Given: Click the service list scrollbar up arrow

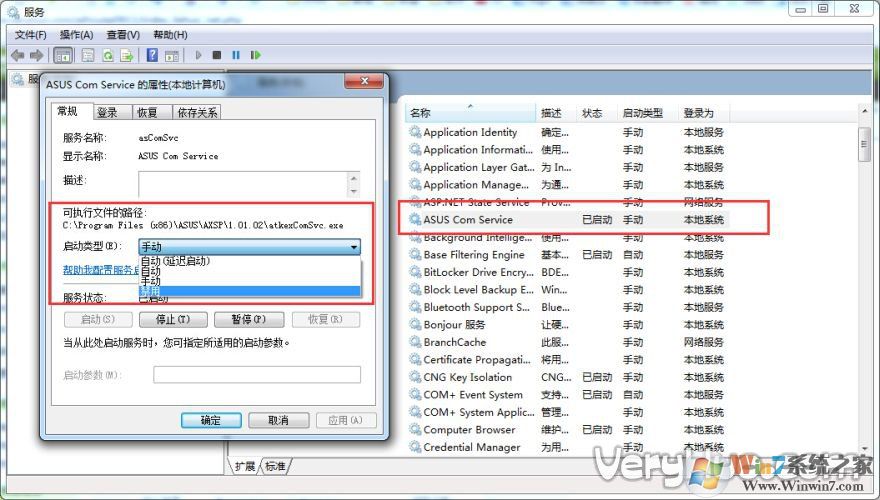Looking at the screenshot, I should click(x=864, y=112).
